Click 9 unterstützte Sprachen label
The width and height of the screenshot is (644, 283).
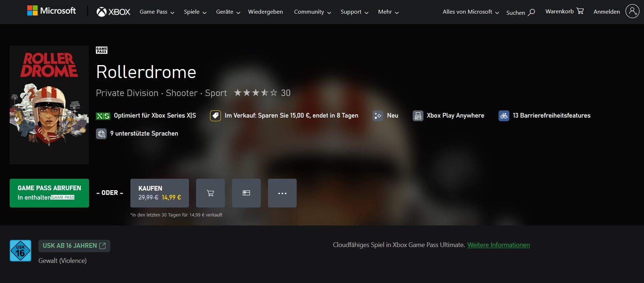144,133
